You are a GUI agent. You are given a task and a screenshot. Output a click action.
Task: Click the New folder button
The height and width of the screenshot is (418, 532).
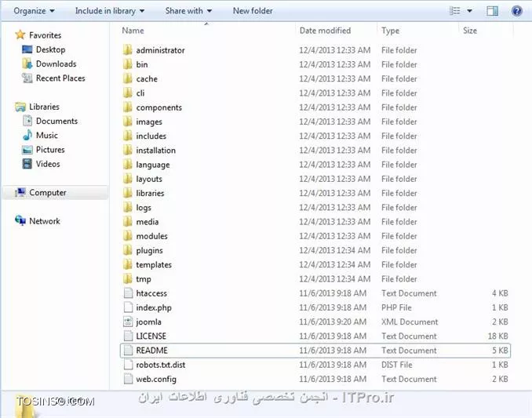253,11
